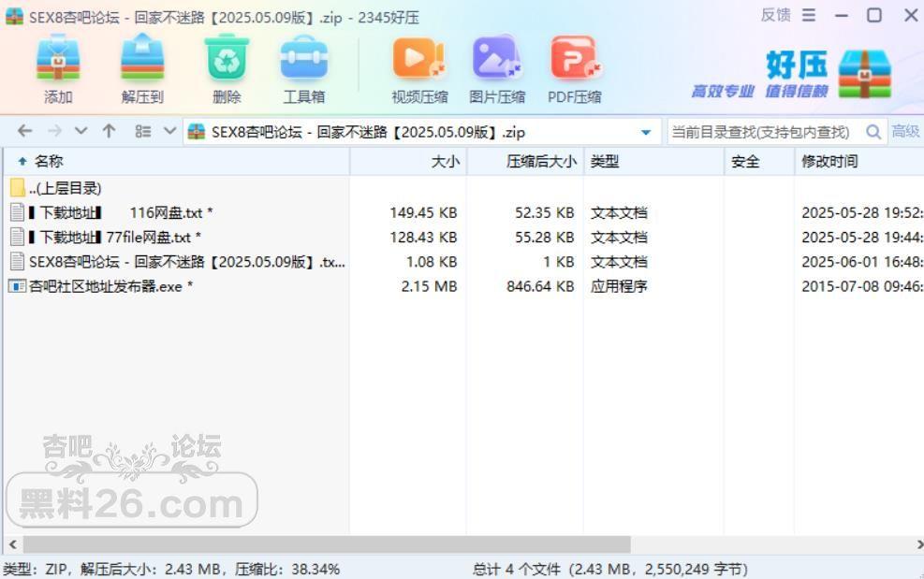This screenshot has height=579, width=924.
Task: Click the scrollbar left arrow
Action: (12, 544)
